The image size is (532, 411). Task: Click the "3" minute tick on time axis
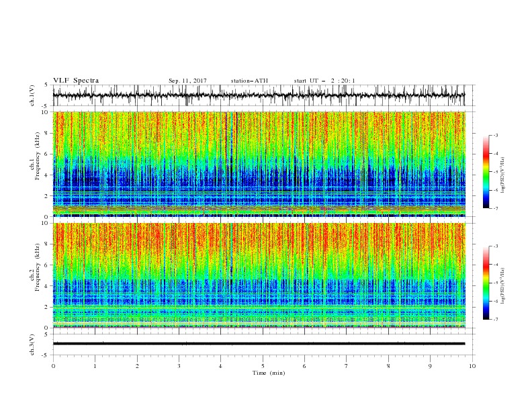click(179, 366)
